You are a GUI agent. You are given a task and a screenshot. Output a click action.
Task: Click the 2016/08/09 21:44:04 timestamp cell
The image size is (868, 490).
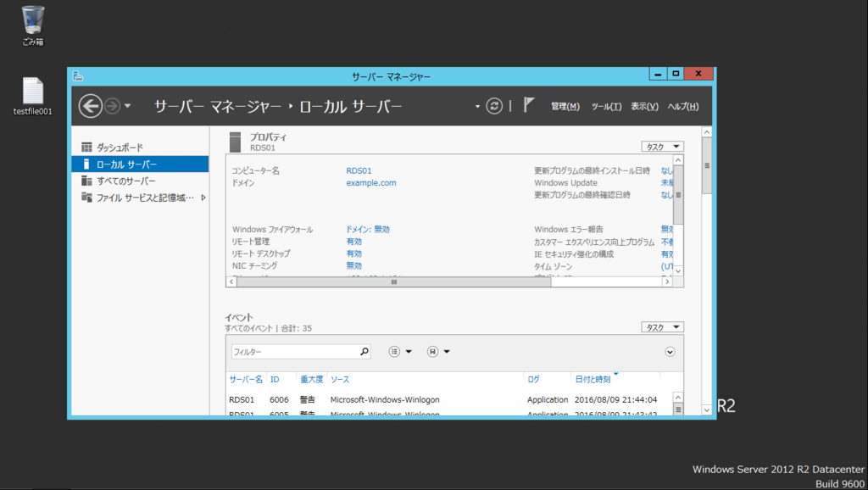pyautogui.click(x=615, y=400)
